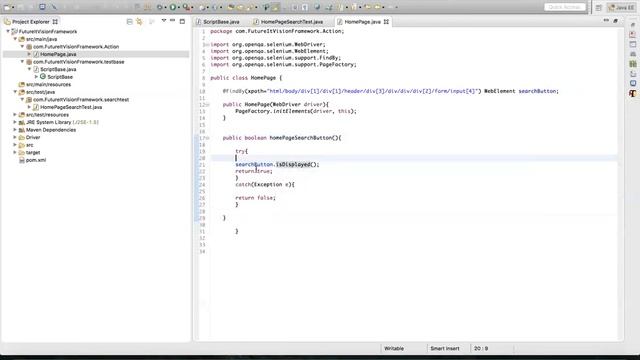
Task: Minimize the editor area
Action: tap(606, 20)
